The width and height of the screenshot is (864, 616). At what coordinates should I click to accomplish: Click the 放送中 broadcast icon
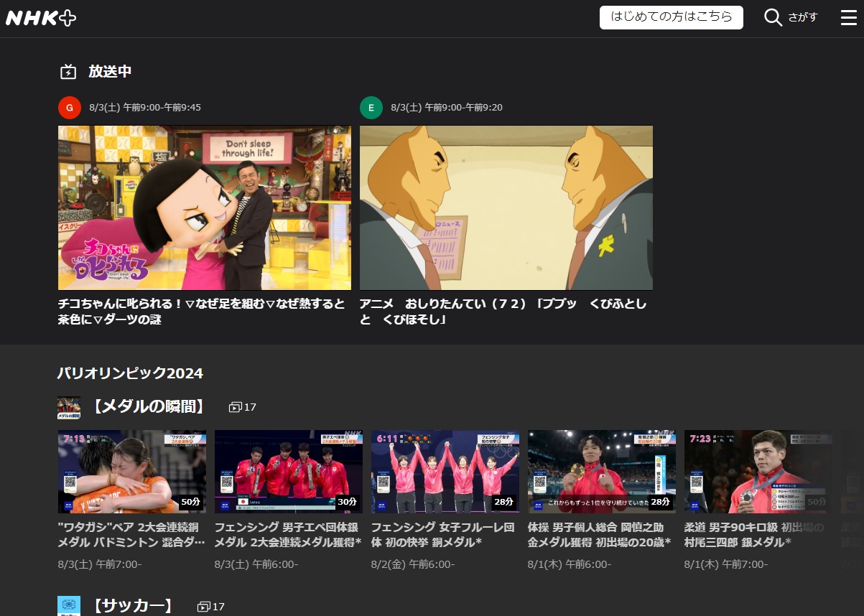point(68,72)
